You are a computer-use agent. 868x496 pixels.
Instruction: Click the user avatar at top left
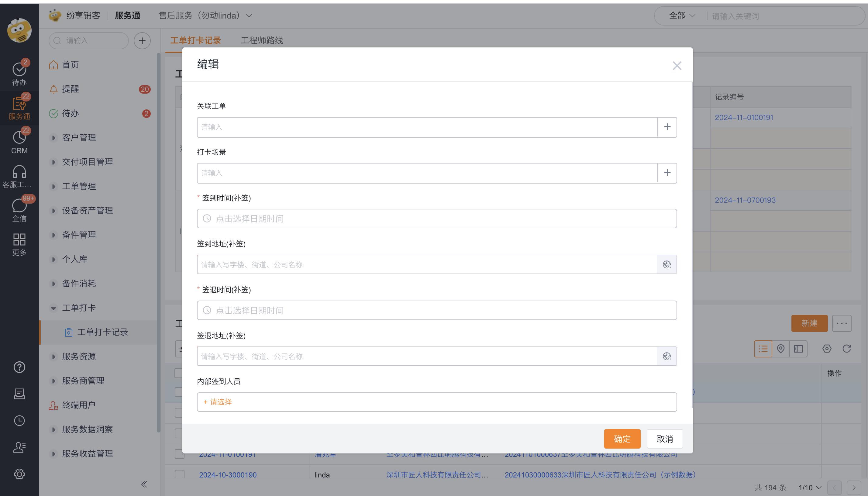[x=19, y=30]
